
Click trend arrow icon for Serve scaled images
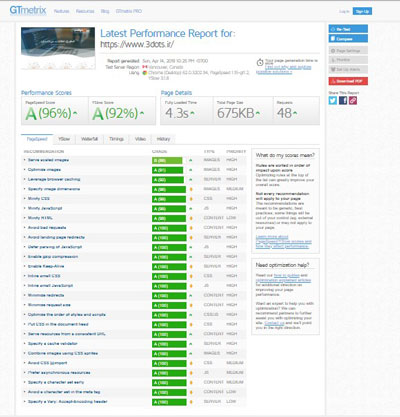pos(191,160)
